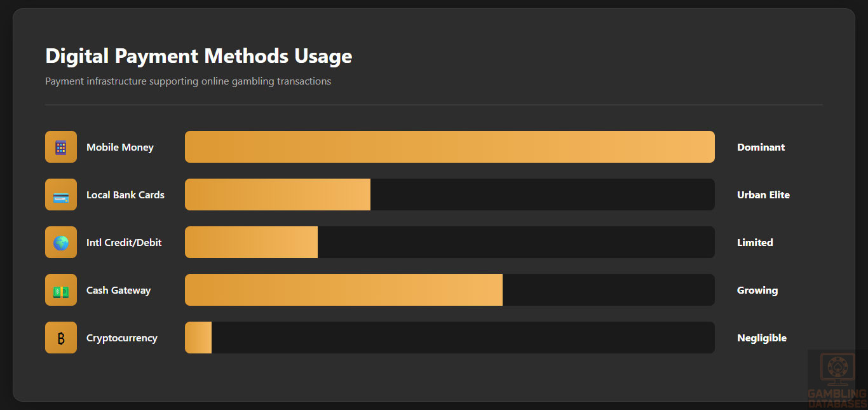
Task: Click the Mobile Money phone icon
Action: [61, 147]
